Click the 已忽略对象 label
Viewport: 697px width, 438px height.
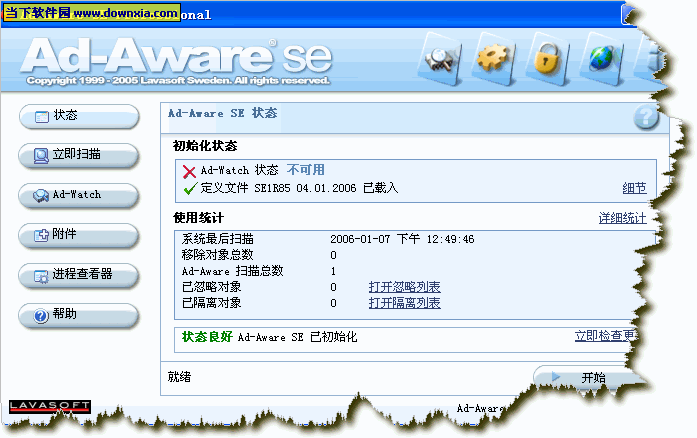[212, 287]
